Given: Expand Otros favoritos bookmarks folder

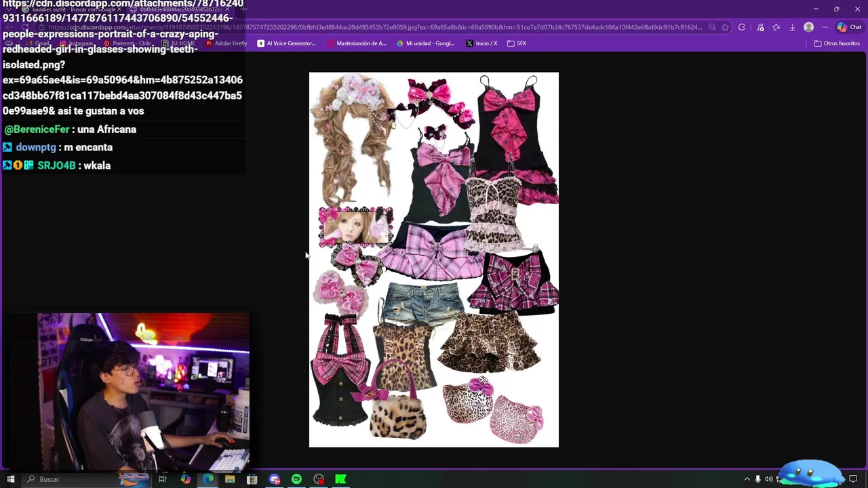Looking at the screenshot, I should [837, 43].
